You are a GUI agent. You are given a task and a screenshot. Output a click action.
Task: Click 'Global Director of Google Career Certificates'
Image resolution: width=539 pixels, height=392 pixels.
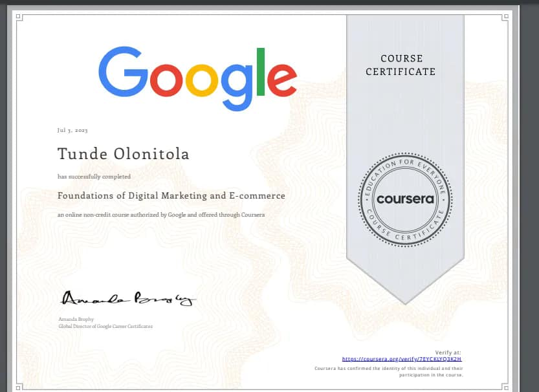tap(105, 327)
